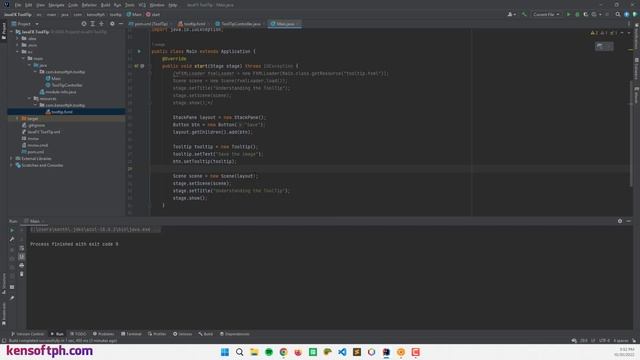Open the Terminal tool window button
This screenshot has width=640, height=360.
click(x=131, y=334)
